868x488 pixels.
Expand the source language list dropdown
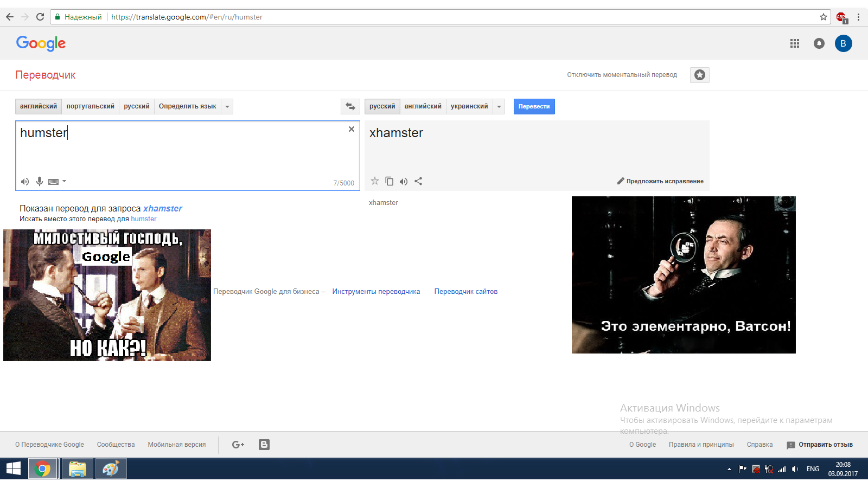point(227,106)
